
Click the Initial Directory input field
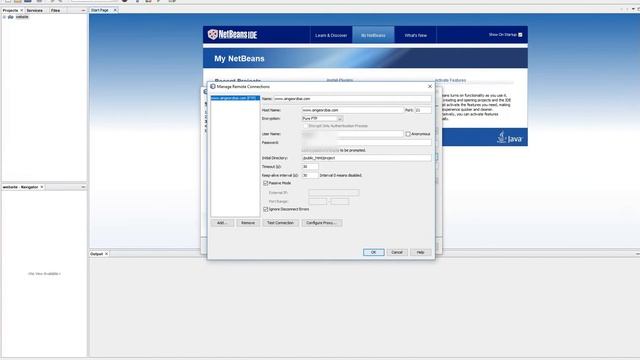(x=366, y=158)
